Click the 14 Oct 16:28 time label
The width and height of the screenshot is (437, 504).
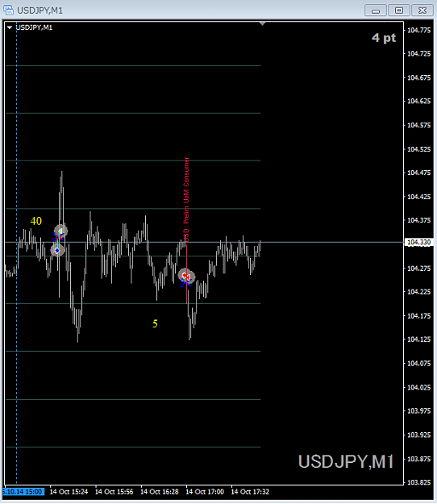click(x=160, y=492)
